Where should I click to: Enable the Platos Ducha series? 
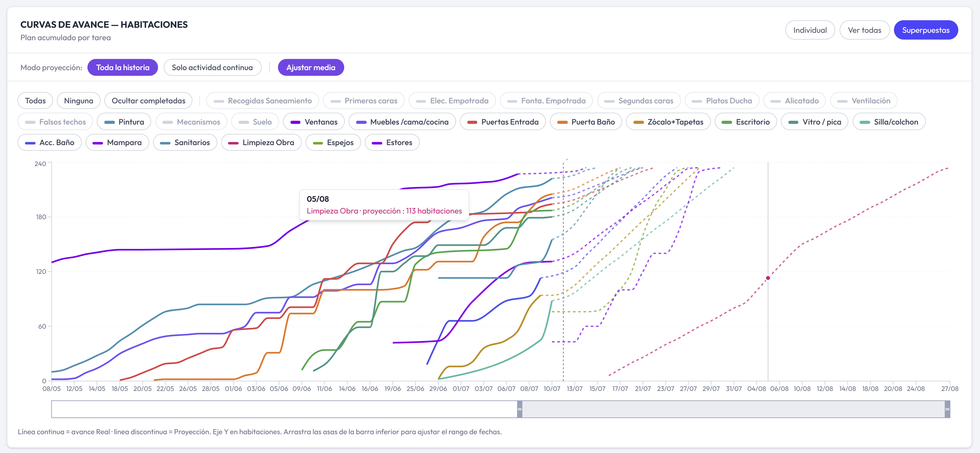pos(722,101)
